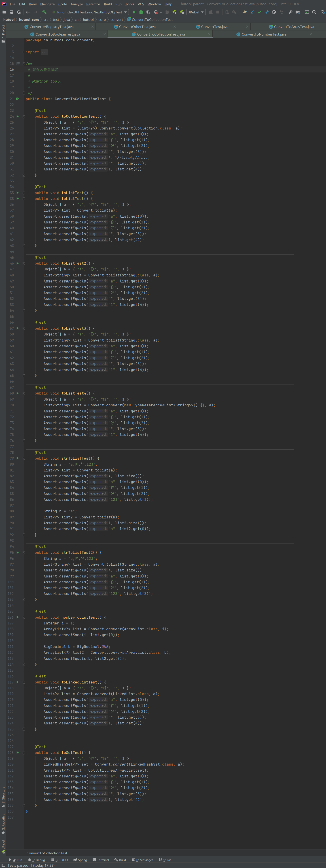Open the VCS menu
This screenshot has width=326, height=868.
pos(141,4)
